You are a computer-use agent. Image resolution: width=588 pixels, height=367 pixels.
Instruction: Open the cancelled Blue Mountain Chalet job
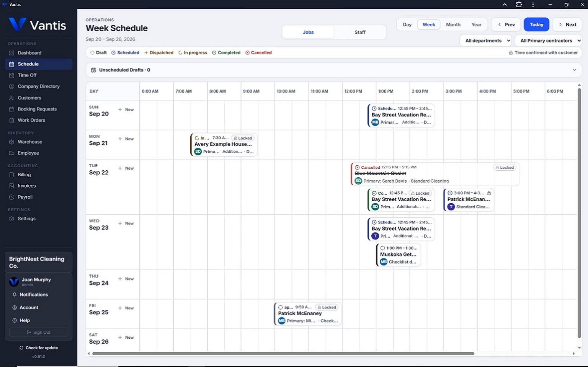coord(435,174)
